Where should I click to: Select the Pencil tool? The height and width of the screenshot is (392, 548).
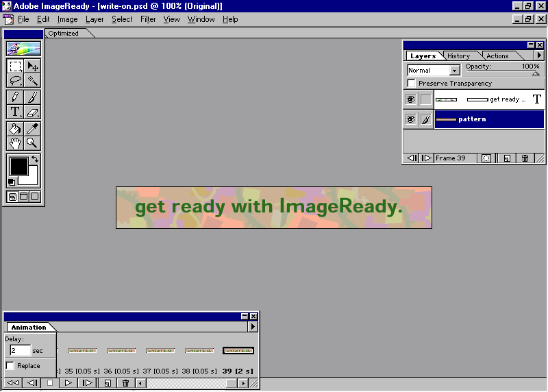(15, 97)
